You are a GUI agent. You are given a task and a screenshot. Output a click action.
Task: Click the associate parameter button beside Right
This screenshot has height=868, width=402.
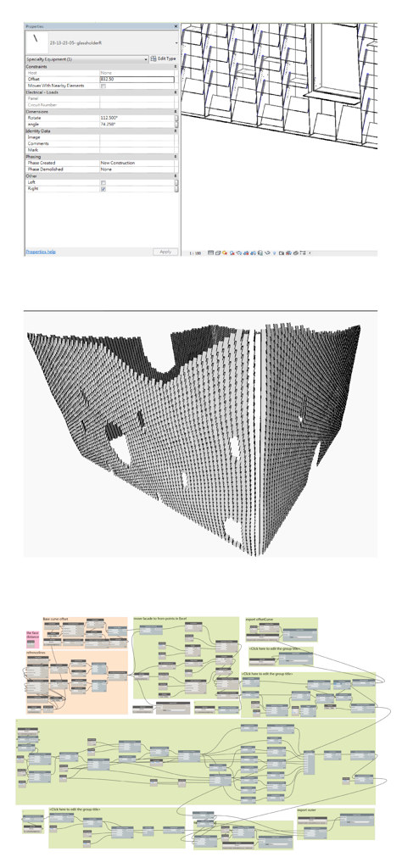(176, 189)
